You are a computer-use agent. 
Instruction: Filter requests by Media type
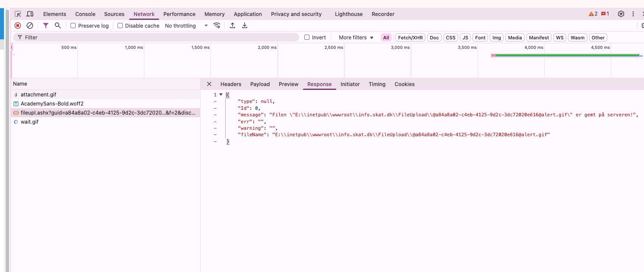(515, 38)
